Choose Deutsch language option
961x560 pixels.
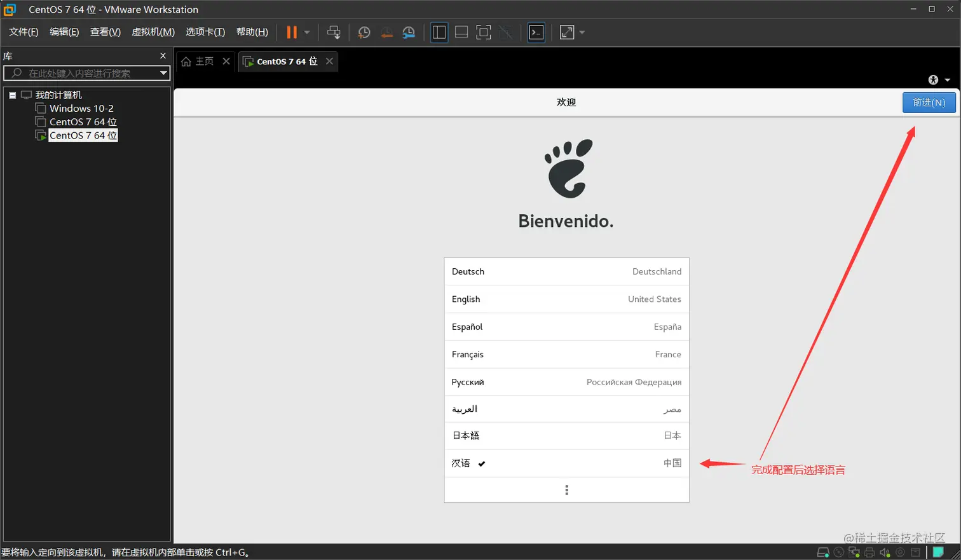coord(566,271)
